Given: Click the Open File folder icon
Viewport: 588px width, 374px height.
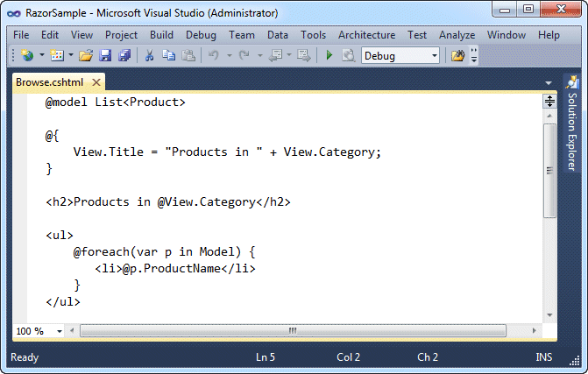Looking at the screenshot, I should [86, 56].
